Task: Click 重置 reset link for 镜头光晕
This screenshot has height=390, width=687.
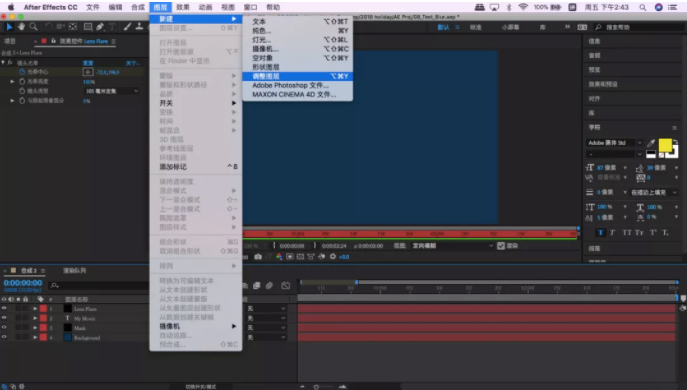Action: 88,63
